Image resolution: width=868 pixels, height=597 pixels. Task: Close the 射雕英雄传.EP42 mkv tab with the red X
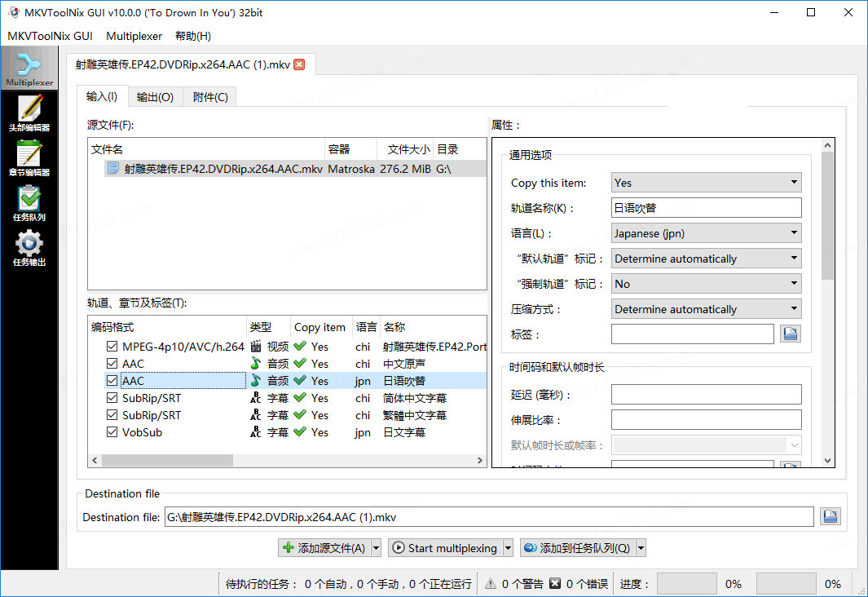(x=299, y=64)
